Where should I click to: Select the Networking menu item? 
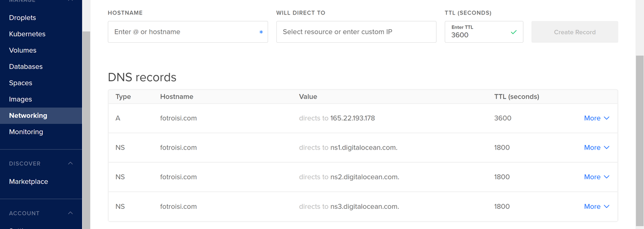pyautogui.click(x=28, y=116)
